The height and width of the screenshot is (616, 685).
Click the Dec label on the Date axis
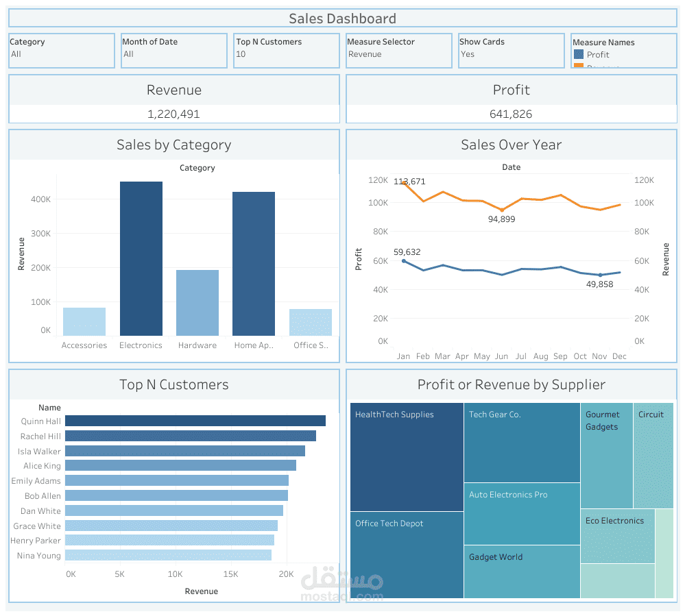coord(619,356)
